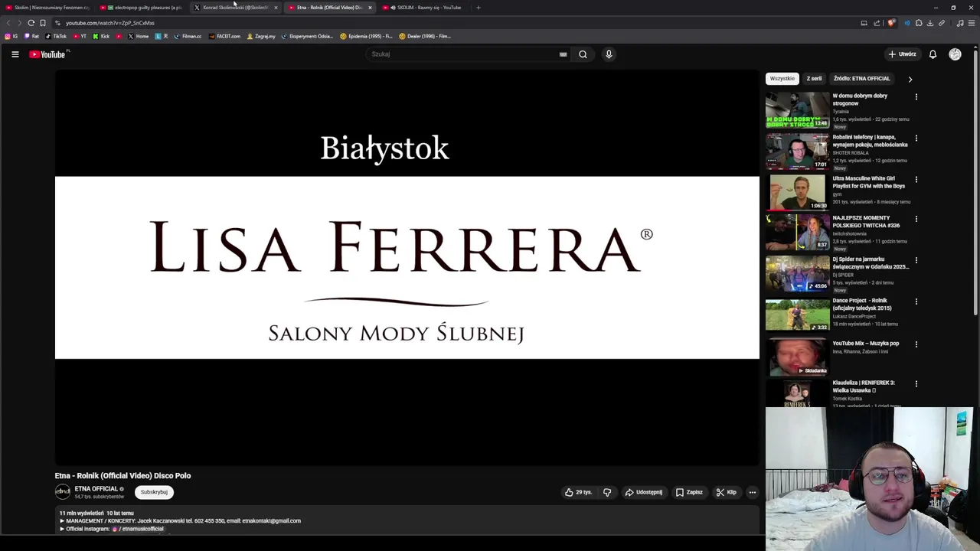Open options for 'Ultra Masculine White Girl' video

pos(916,180)
